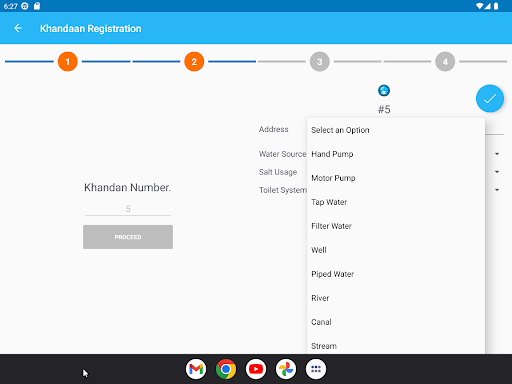Select Well option
512x384 pixels.
point(396,250)
